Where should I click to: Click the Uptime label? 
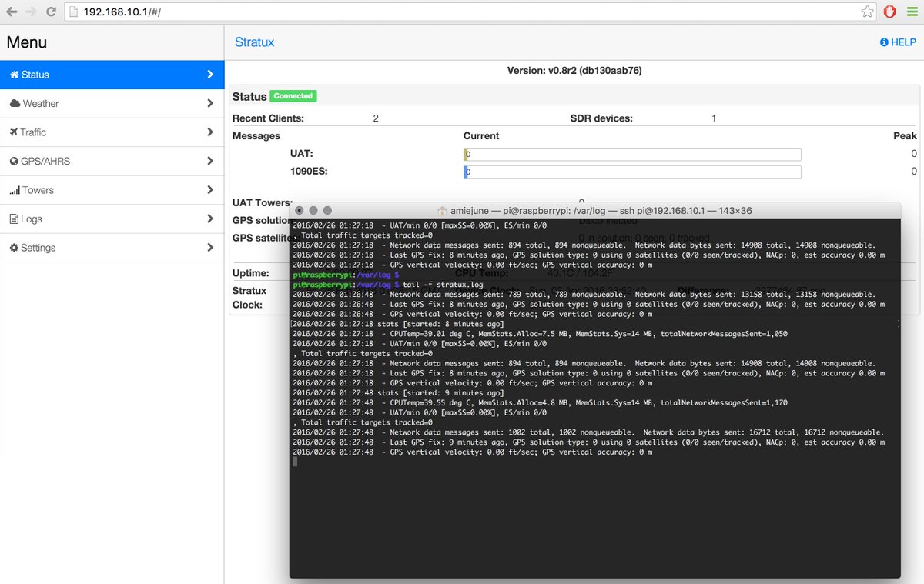tap(251, 273)
